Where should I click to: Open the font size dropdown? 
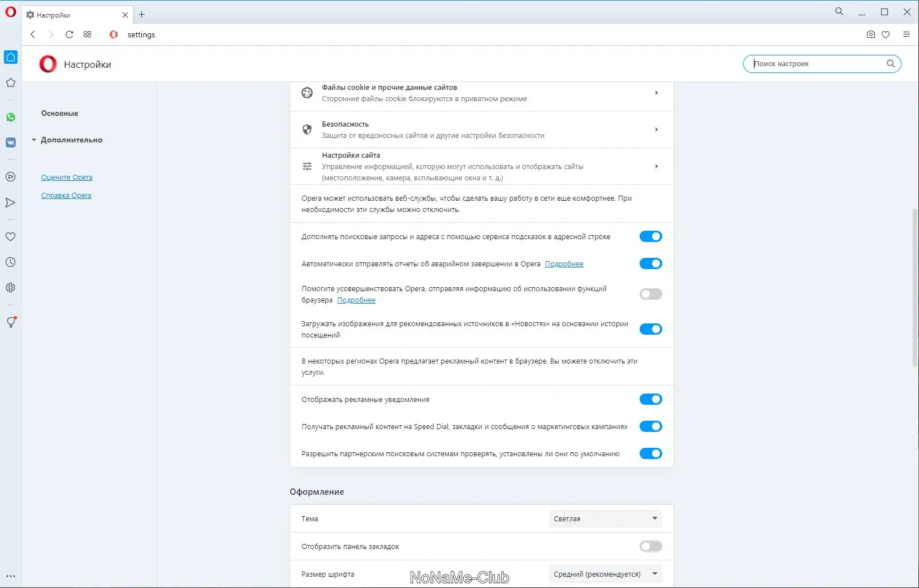[604, 574]
